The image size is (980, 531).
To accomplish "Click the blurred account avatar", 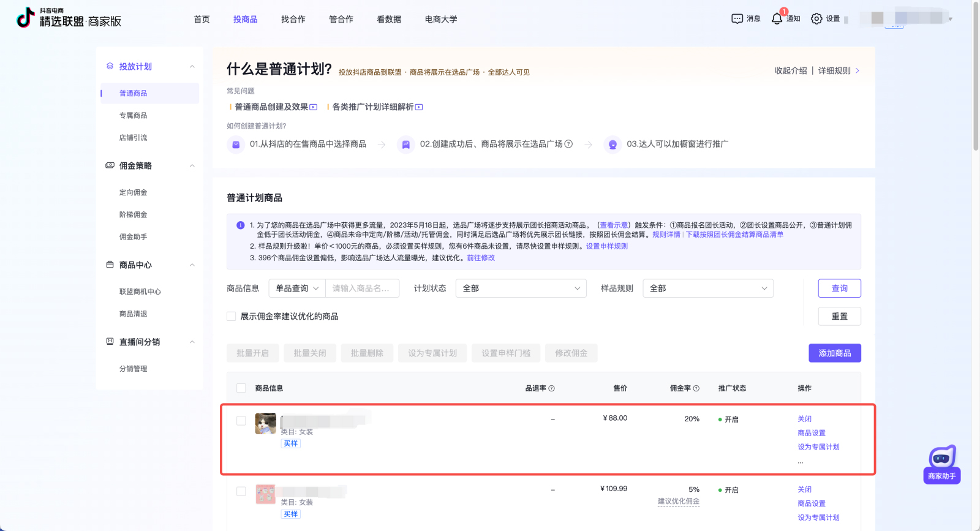I will pos(877,18).
